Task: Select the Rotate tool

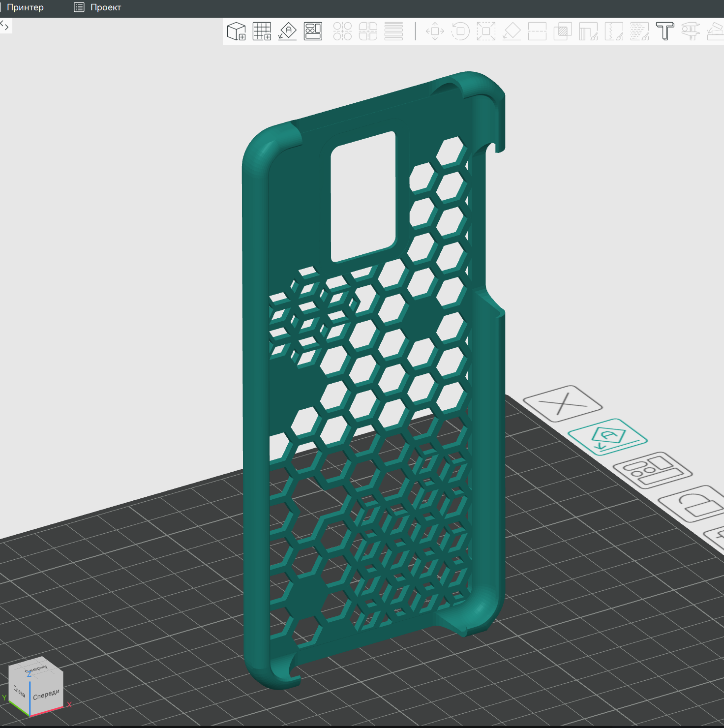Action: (x=460, y=31)
